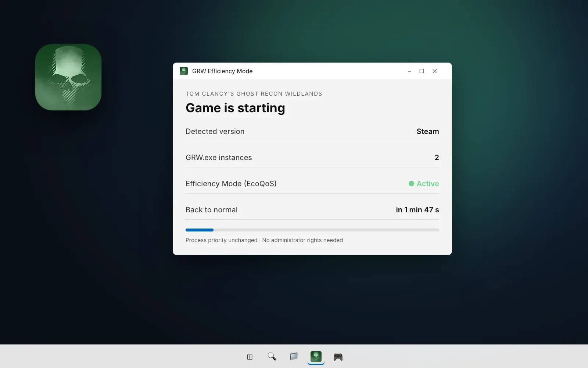
Task: Minimize the GRW Efficiency Mode window
Action: (x=409, y=71)
